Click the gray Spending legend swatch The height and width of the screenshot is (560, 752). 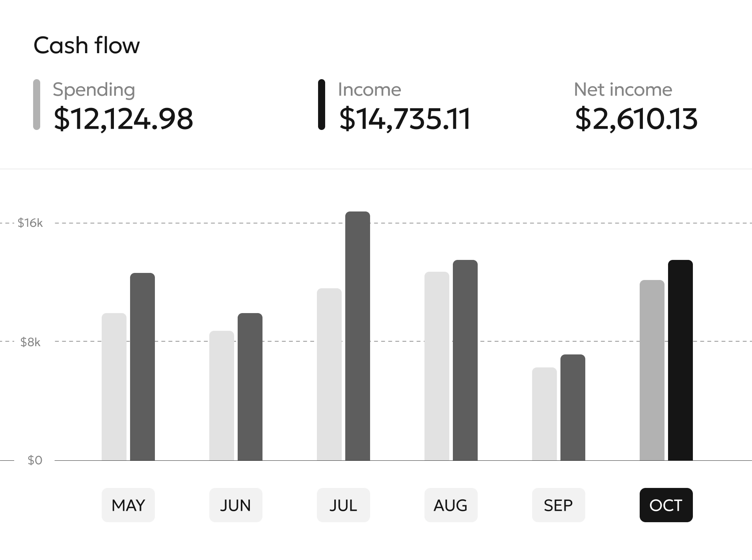tap(37, 104)
